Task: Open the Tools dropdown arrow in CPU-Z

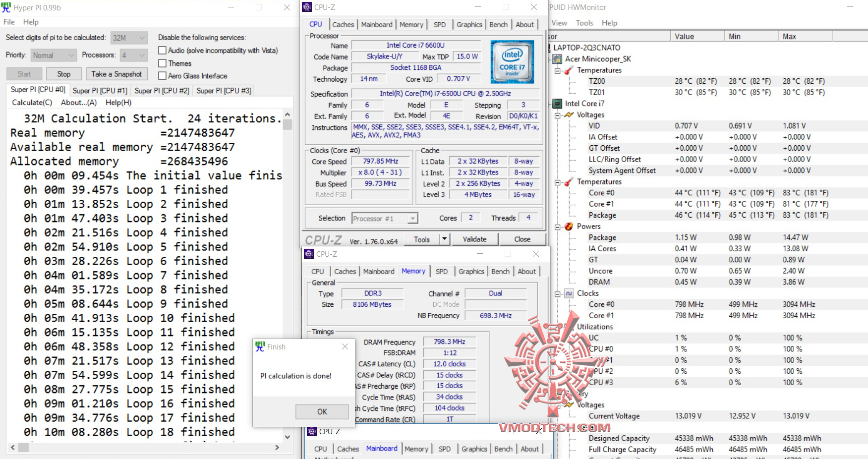Action: point(445,239)
